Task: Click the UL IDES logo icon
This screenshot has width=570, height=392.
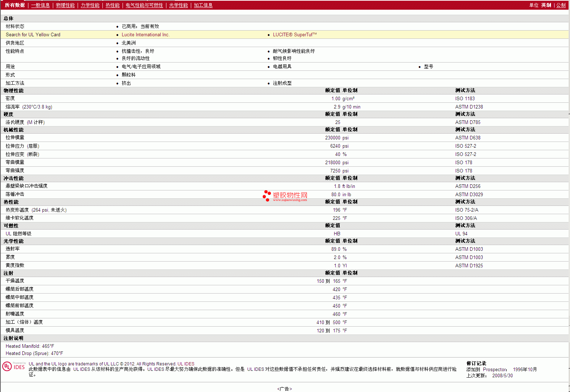Action: coord(14,366)
